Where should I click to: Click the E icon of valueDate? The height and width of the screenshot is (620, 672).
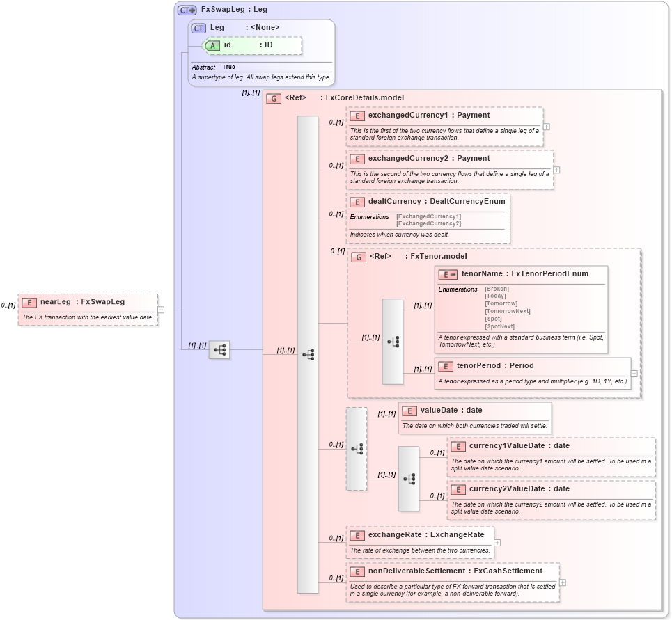[409, 411]
